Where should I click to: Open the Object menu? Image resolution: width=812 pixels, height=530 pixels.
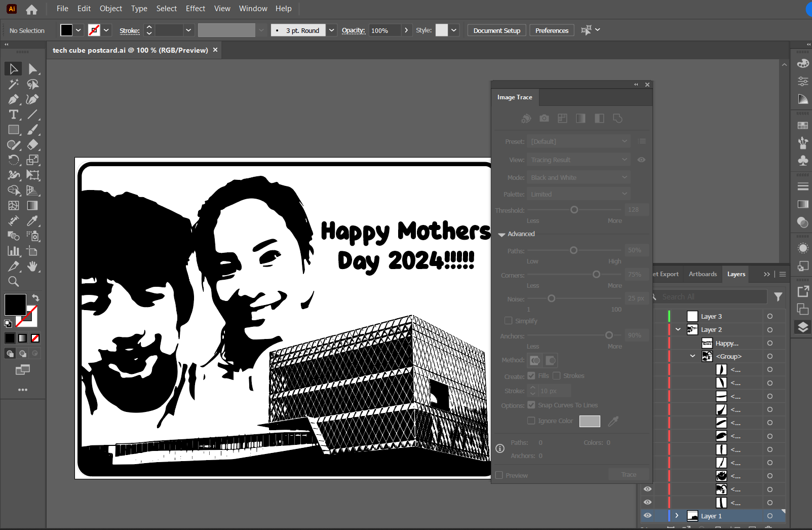(x=111, y=9)
